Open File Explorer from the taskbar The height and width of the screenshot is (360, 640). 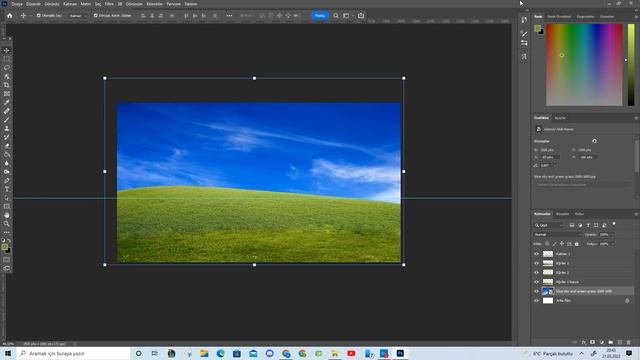pyautogui.click(x=204, y=353)
